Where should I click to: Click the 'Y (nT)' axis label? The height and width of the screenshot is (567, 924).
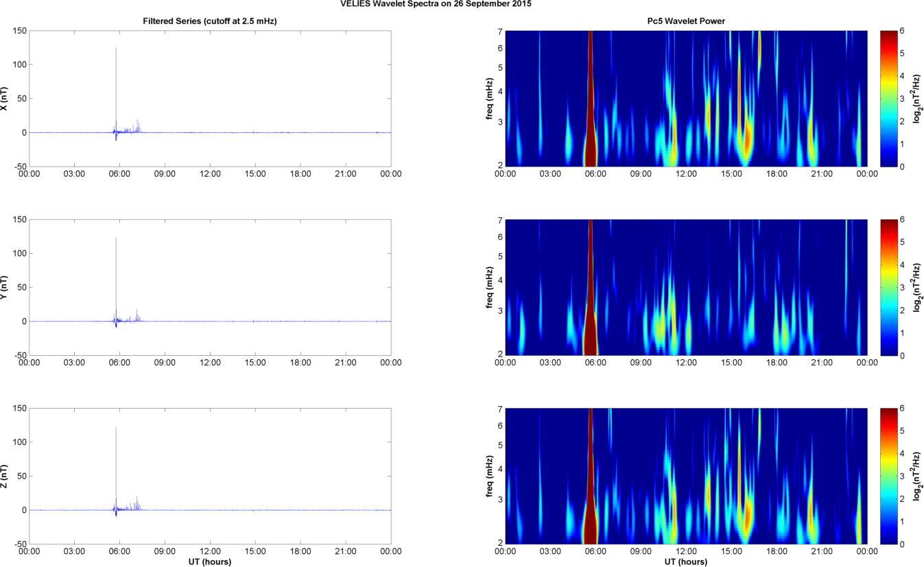pyautogui.click(x=5, y=287)
